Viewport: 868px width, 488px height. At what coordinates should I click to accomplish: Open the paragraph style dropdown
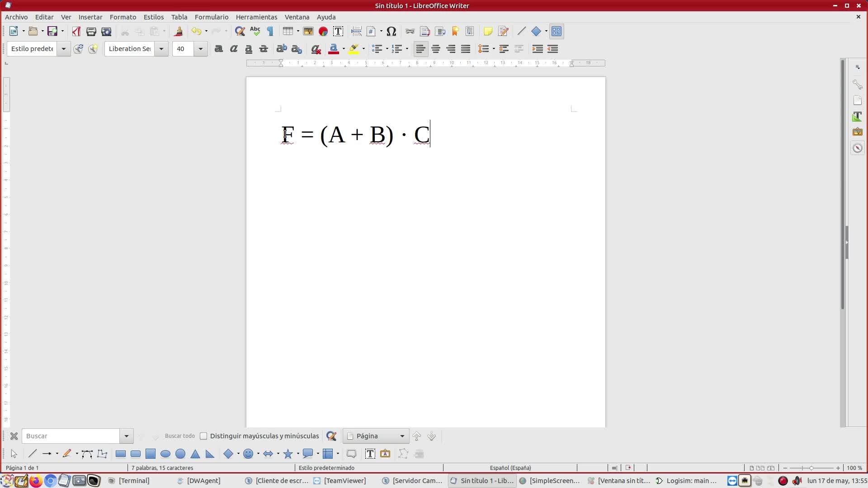click(64, 49)
